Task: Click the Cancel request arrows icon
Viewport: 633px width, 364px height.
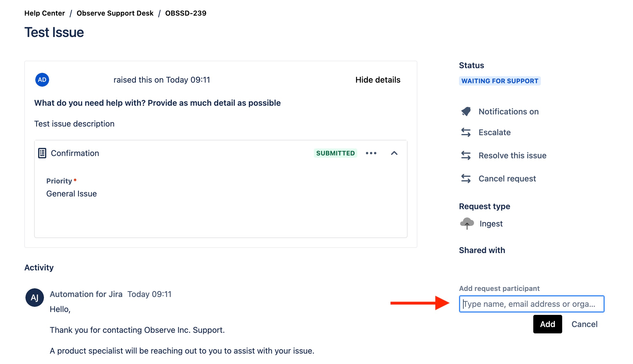Action: 466,179
